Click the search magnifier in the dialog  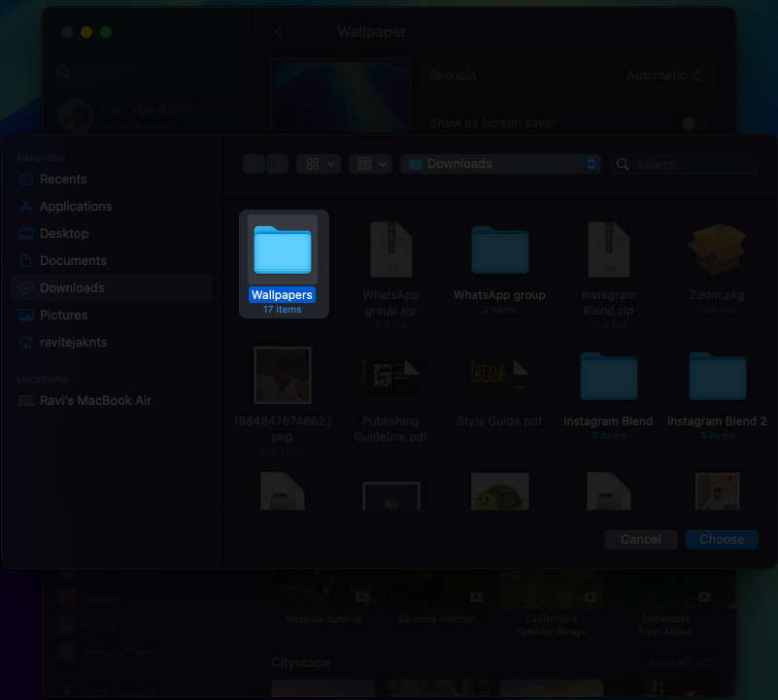[x=623, y=165]
